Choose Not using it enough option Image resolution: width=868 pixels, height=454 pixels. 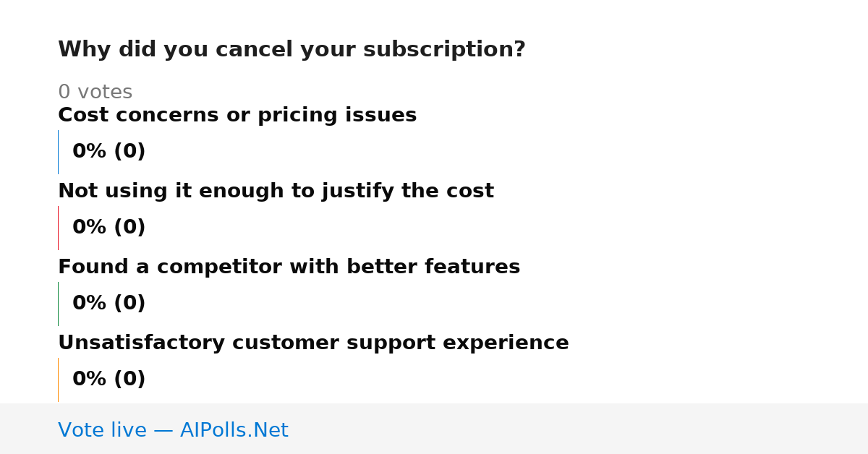(x=276, y=192)
